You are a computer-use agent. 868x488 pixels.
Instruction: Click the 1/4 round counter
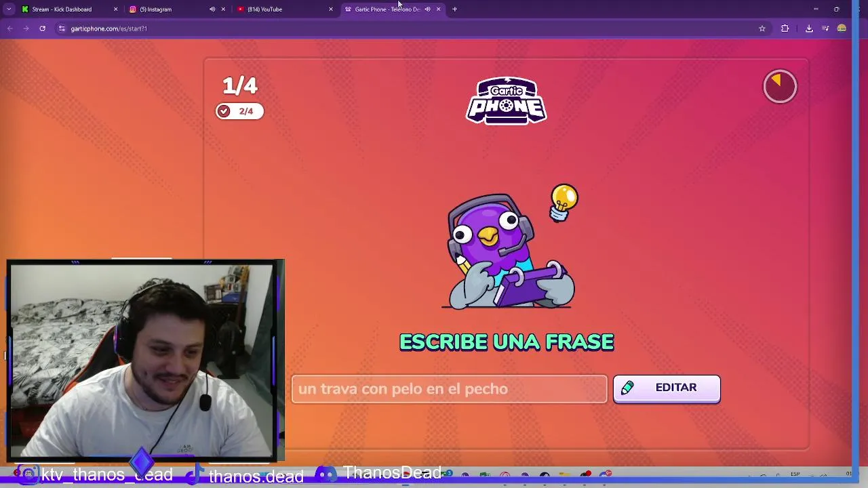click(240, 86)
